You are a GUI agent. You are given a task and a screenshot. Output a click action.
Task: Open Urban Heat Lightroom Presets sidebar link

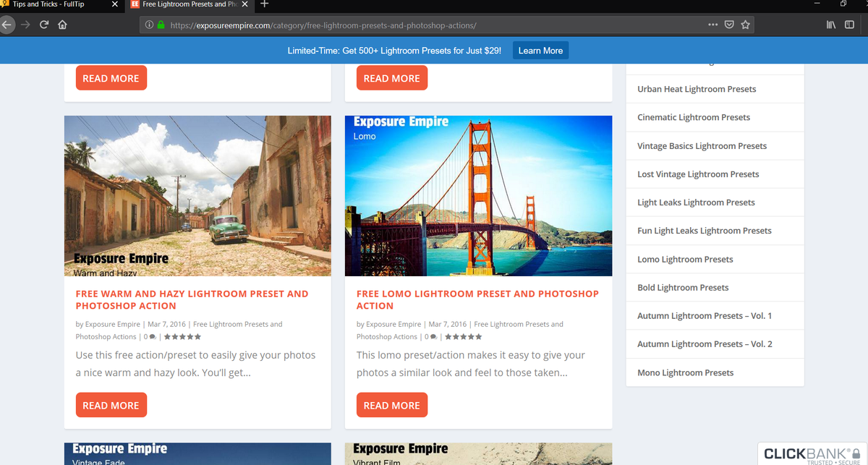tap(697, 89)
